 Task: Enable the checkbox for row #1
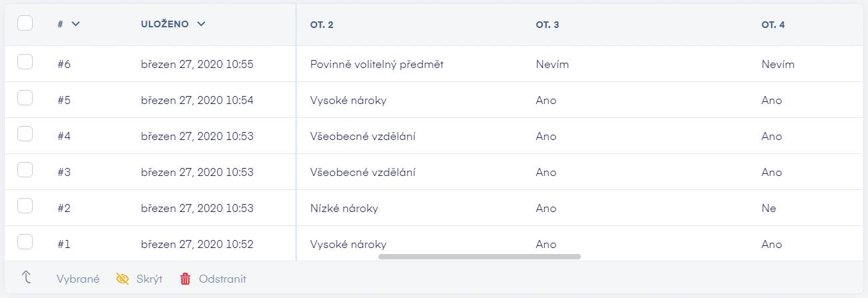[25, 241]
